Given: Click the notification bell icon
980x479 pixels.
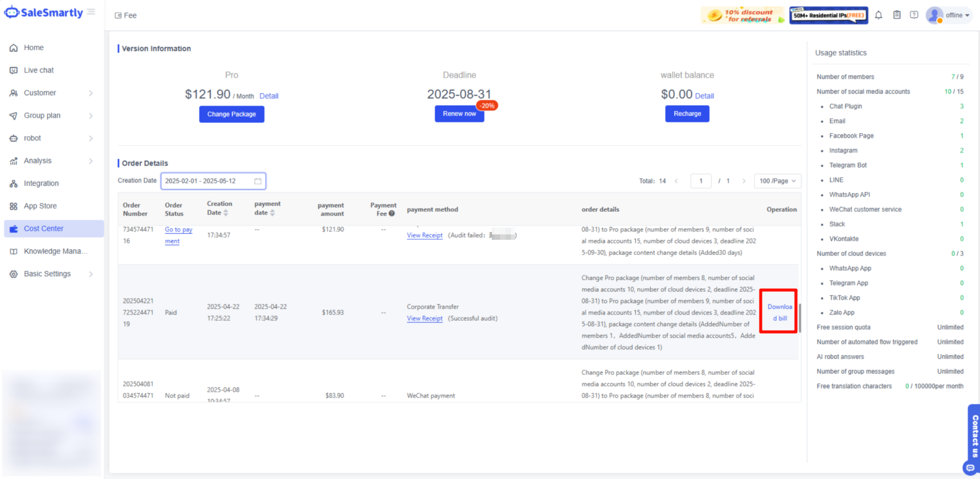Looking at the screenshot, I should click(x=878, y=16).
